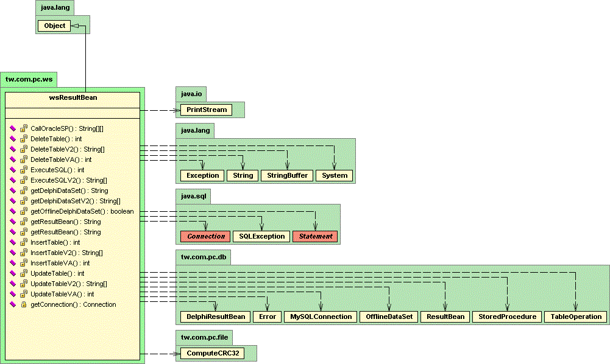Select the key icon next to InsertTable()
Image resolution: width=610 pixels, height=364 pixels.
[x=23, y=242]
